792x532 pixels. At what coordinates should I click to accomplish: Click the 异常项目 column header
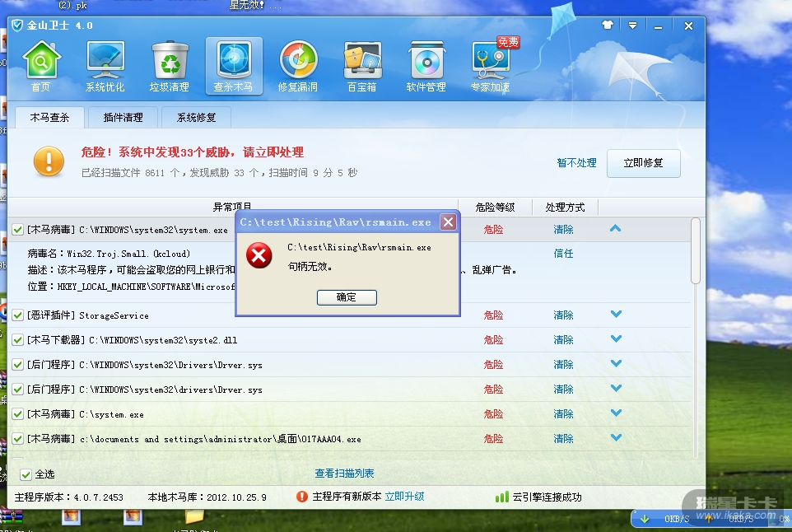point(232,206)
